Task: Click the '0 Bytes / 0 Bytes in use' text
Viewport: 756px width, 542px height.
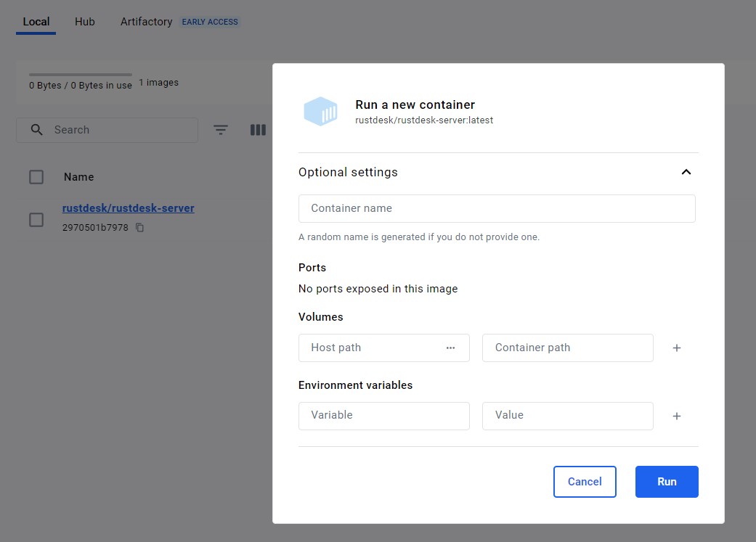Action: coord(81,86)
